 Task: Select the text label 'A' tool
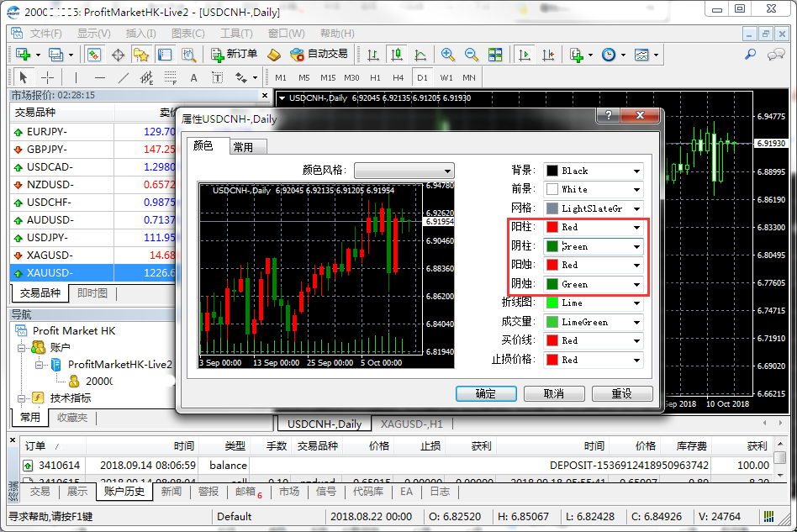(193, 77)
